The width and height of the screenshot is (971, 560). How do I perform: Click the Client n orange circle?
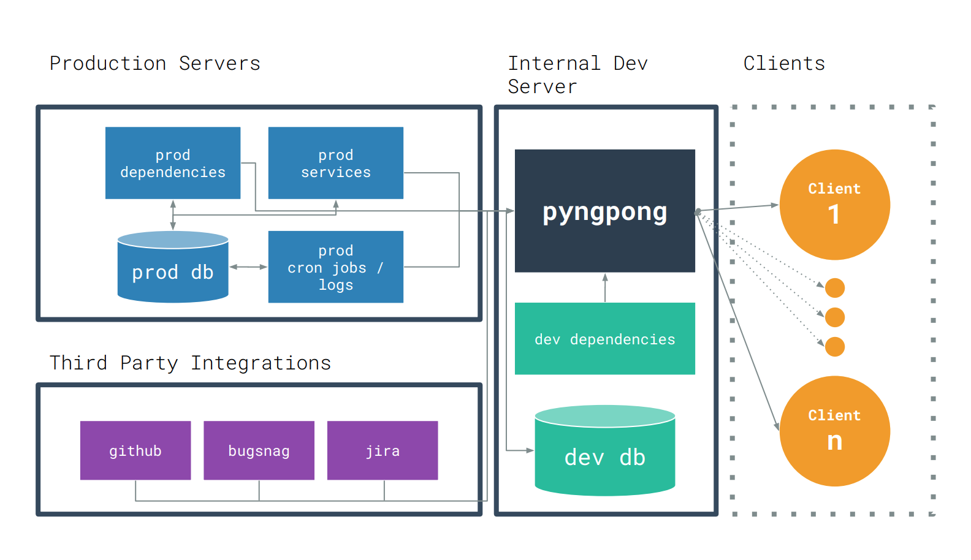pyautogui.click(x=835, y=431)
